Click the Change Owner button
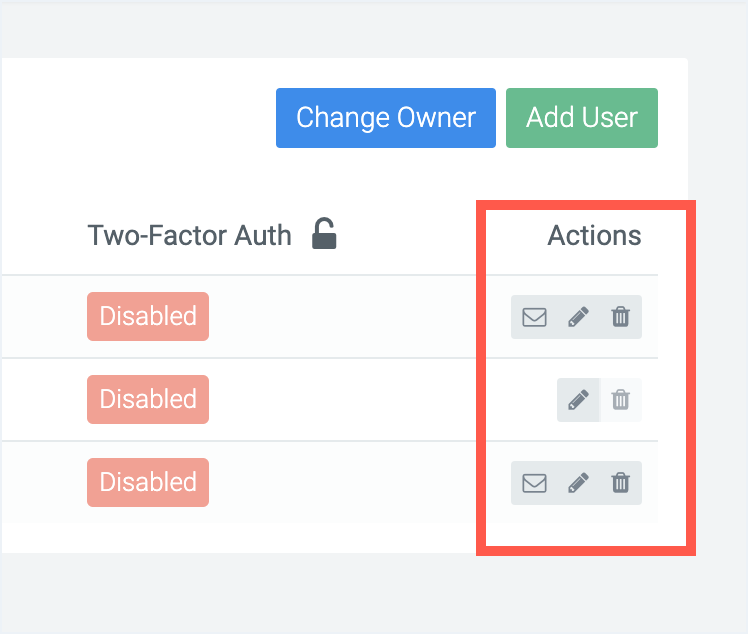Screen dimensions: 748x634 (386, 118)
